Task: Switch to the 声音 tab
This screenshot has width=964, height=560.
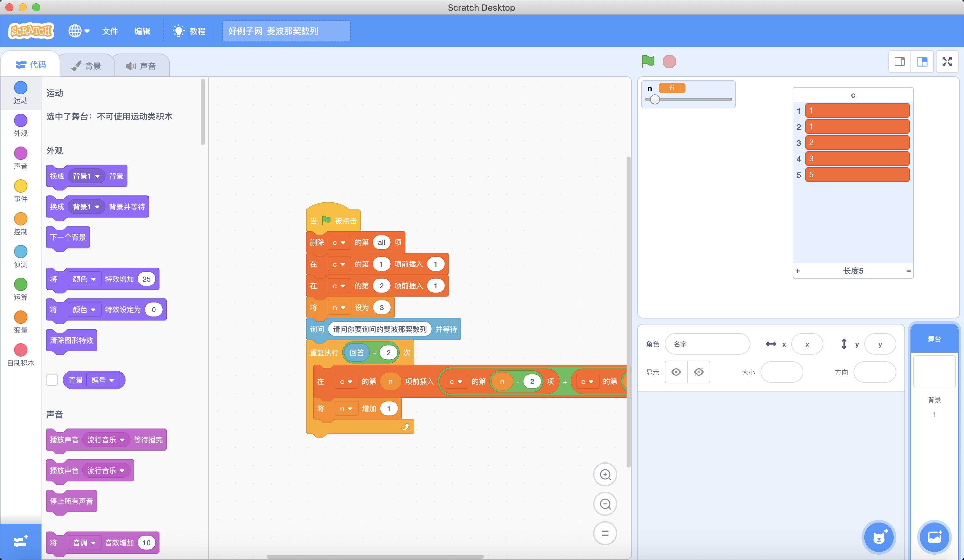Action: [x=141, y=66]
